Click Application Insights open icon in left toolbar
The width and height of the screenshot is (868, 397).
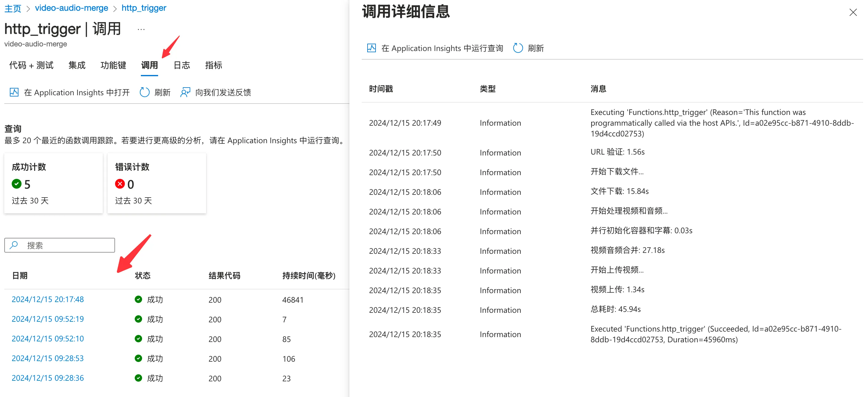[x=14, y=92]
